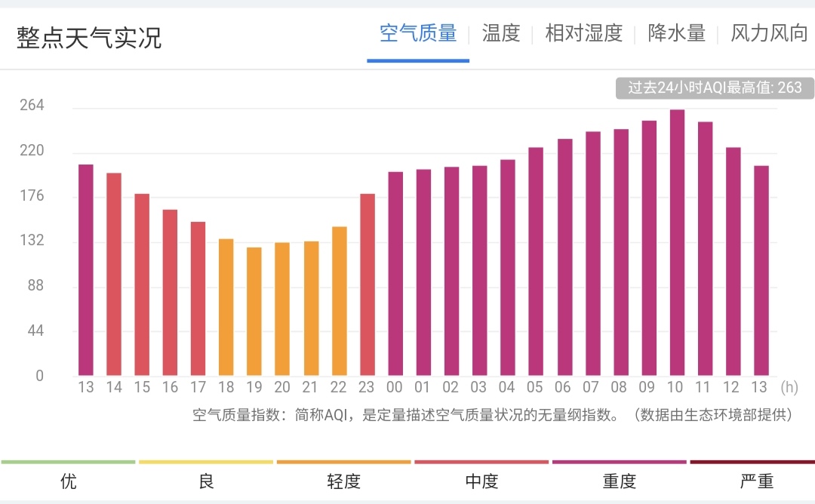Click the red 中度 color bar in legend

[x=481, y=461]
